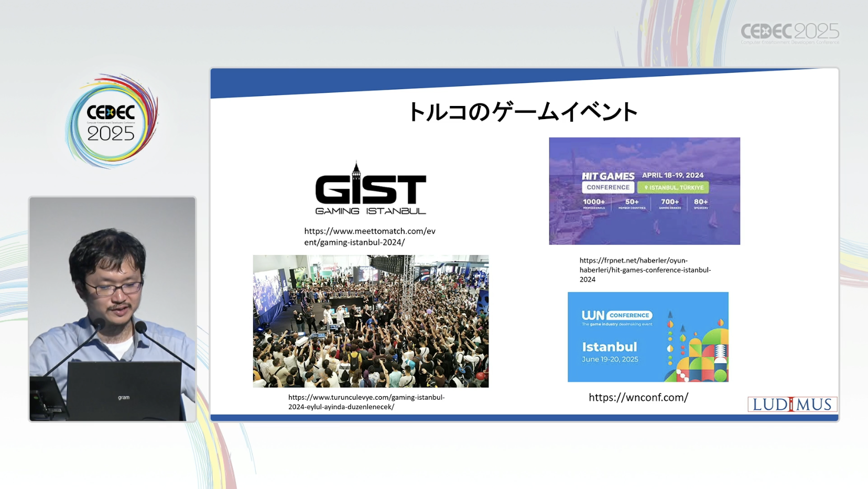Click the slide title トルコのゲームイベント
This screenshot has width=868, height=489.
click(x=522, y=112)
